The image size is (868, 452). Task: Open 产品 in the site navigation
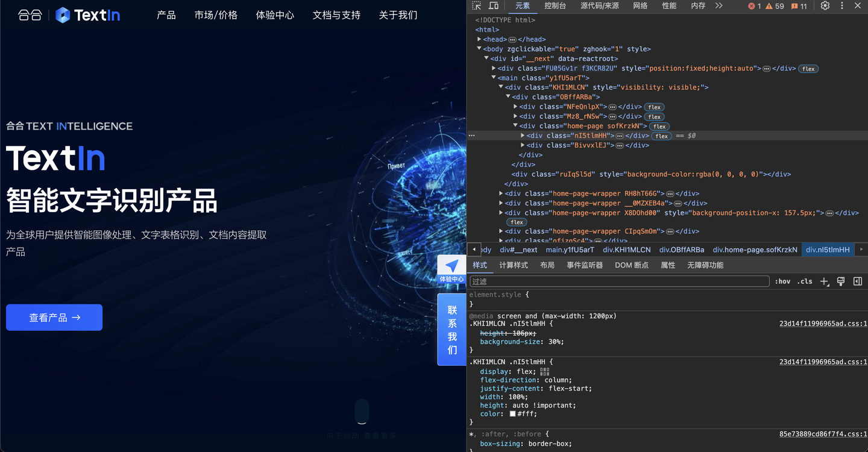click(x=166, y=15)
